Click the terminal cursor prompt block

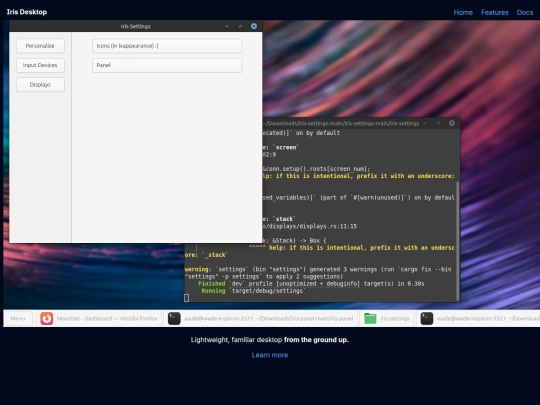(187, 298)
